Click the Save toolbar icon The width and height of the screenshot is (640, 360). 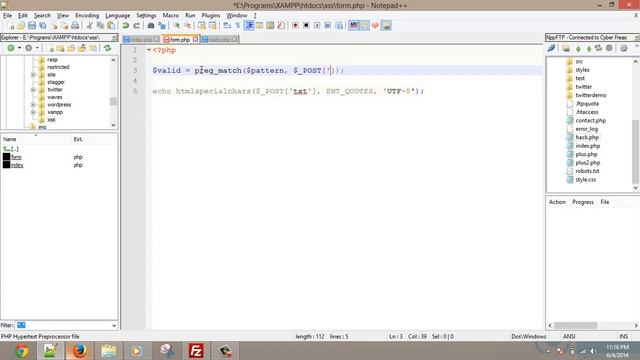(31, 26)
